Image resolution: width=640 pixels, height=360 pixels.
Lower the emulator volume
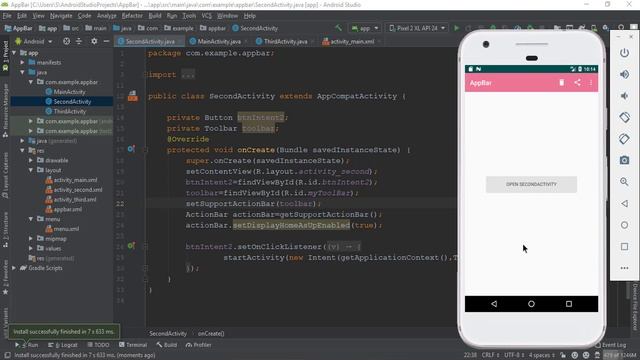click(x=624, y=96)
